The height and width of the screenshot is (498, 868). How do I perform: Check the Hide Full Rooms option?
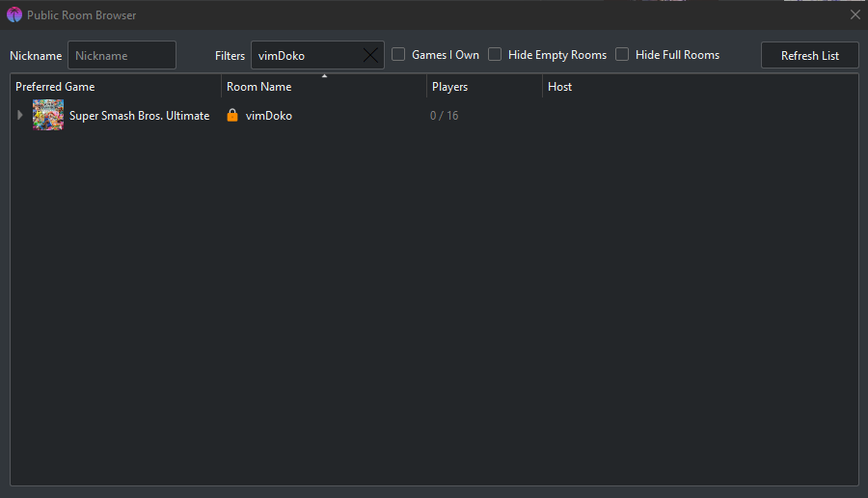click(622, 54)
